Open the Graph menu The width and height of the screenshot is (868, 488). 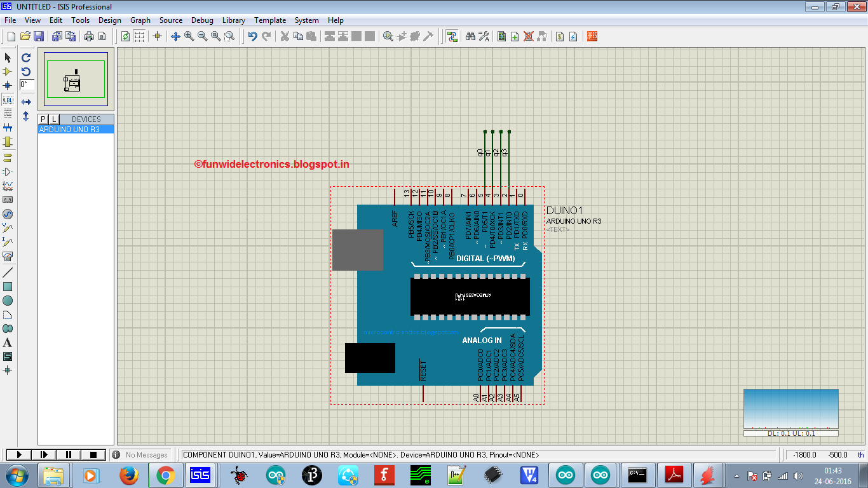(140, 20)
